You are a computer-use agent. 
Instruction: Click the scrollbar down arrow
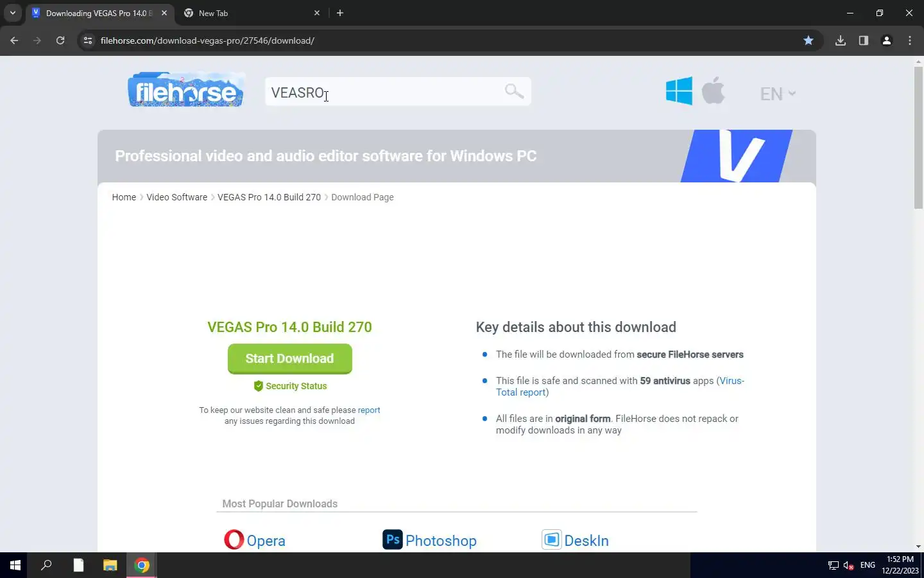click(x=918, y=547)
